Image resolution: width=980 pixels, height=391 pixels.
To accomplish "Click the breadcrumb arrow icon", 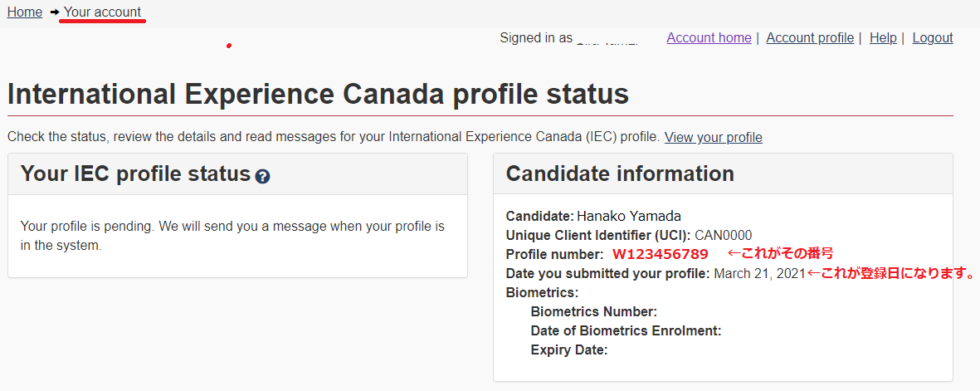I will coord(55,12).
